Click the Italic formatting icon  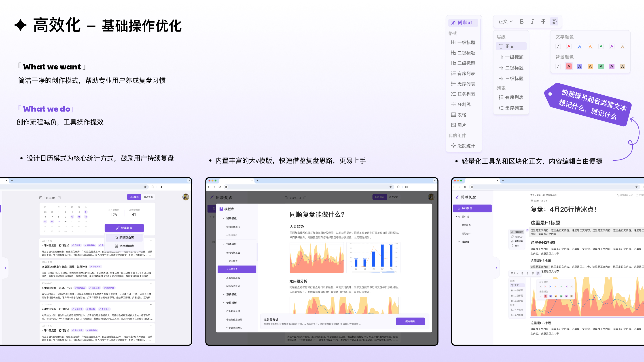[532, 21]
